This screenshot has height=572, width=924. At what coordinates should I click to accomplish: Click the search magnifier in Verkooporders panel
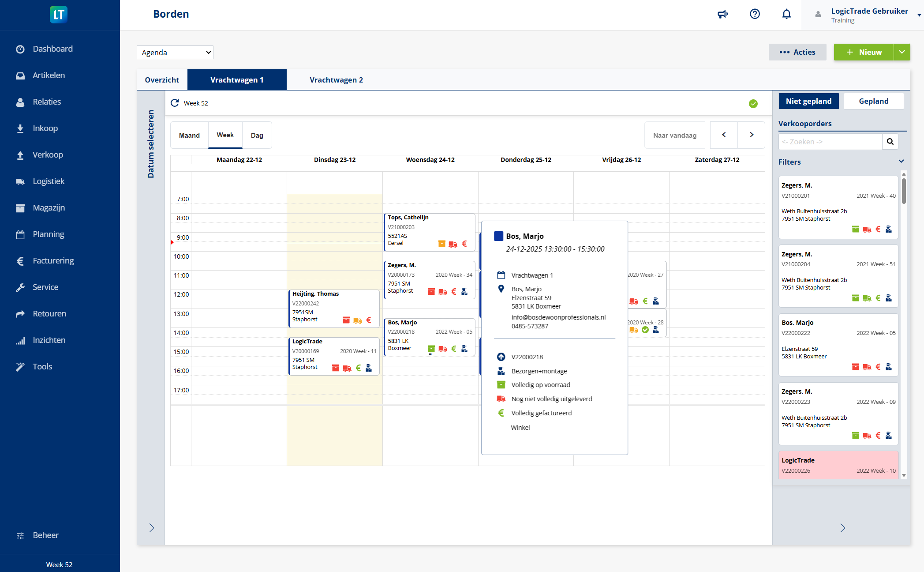coord(890,141)
